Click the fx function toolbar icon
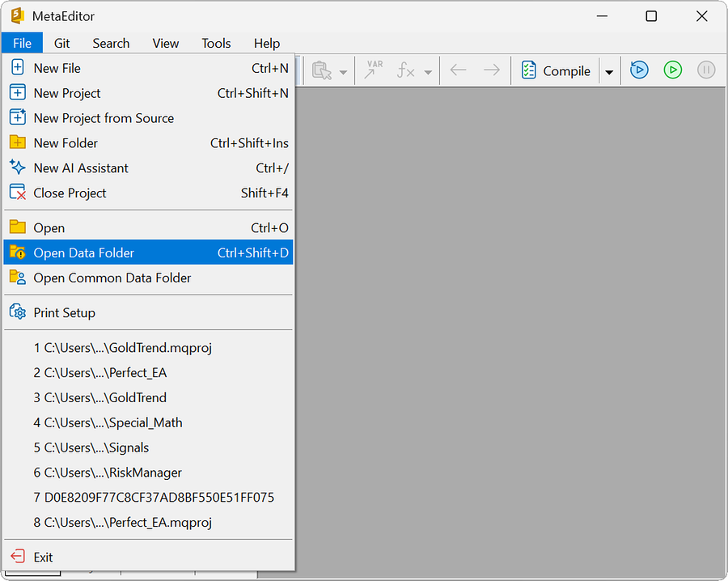Screen dimensions: 728x581 click(406, 70)
